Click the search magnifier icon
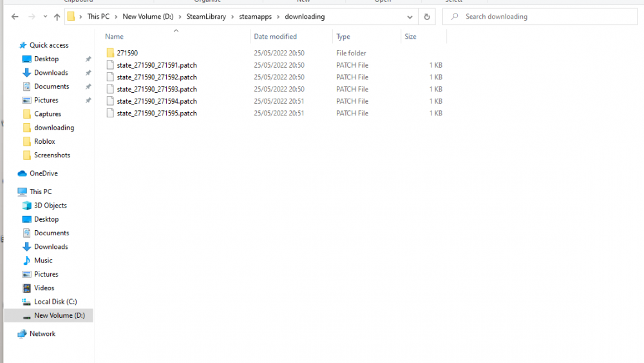 pos(454,17)
